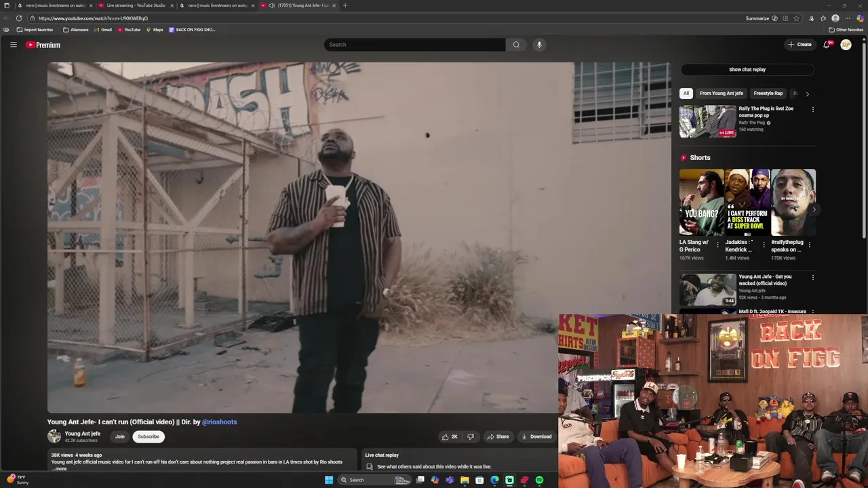
Task: Open Microsoft Store from taskbar
Action: (479, 480)
